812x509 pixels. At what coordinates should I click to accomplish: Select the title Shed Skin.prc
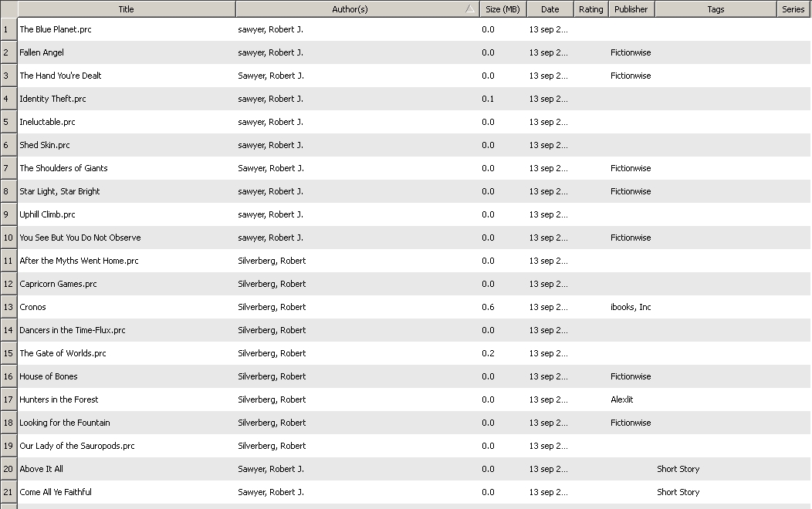tap(45, 145)
